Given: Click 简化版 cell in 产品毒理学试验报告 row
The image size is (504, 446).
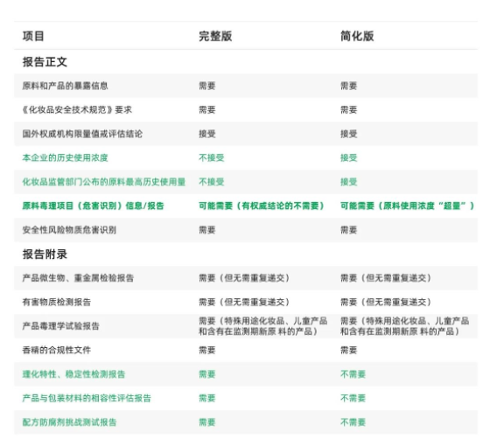Looking at the screenshot, I should (x=404, y=326).
